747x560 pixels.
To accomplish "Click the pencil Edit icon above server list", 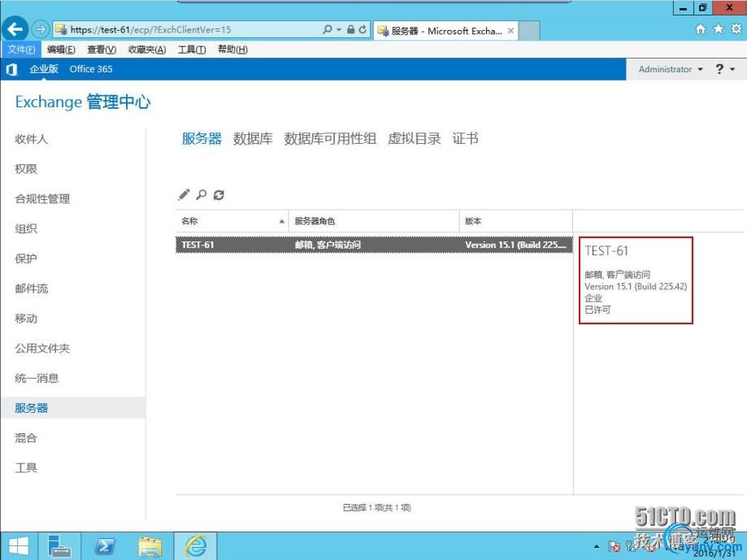I will pyautogui.click(x=184, y=195).
